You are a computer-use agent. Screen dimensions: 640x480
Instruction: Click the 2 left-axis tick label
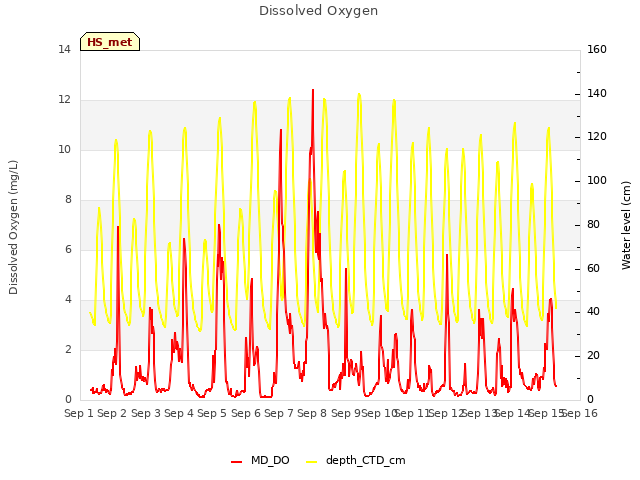pyautogui.click(x=68, y=350)
